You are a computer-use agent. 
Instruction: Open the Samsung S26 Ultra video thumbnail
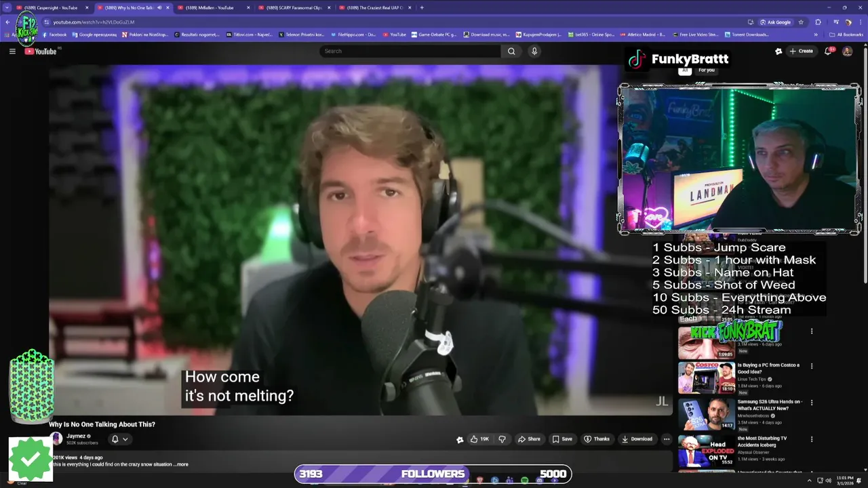706,414
